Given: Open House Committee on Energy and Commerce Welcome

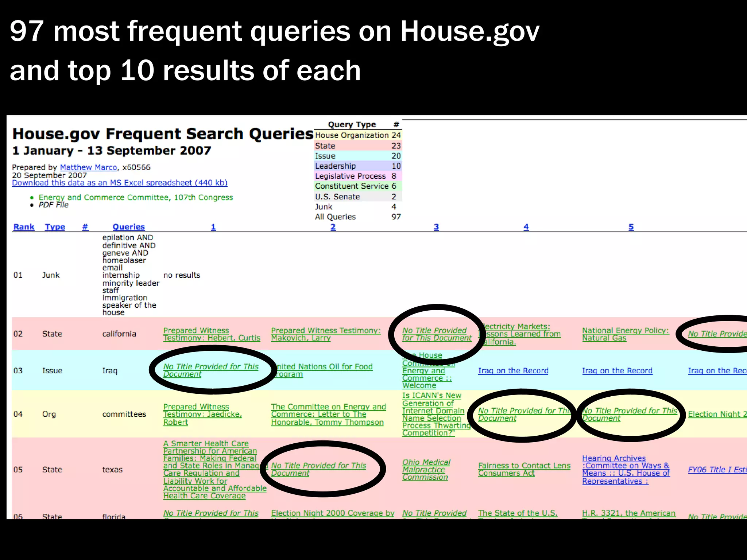Looking at the screenshot, I should click(x=428, y=370).
